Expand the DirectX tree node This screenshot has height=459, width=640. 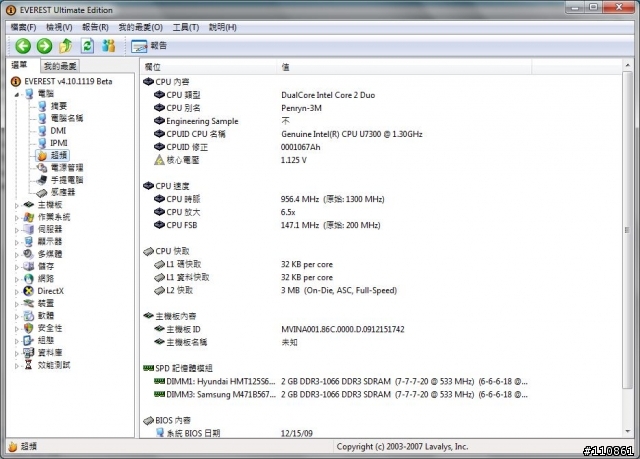(x=17, y=292)
